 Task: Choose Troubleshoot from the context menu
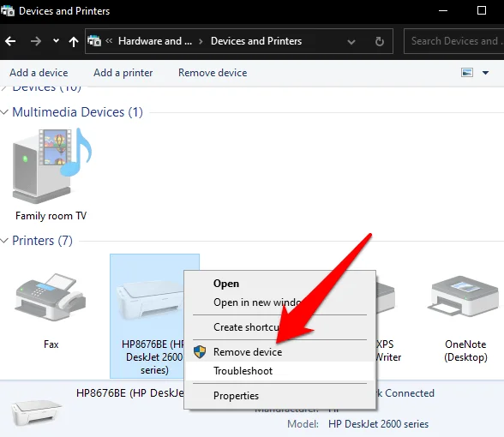pos(279,371)
